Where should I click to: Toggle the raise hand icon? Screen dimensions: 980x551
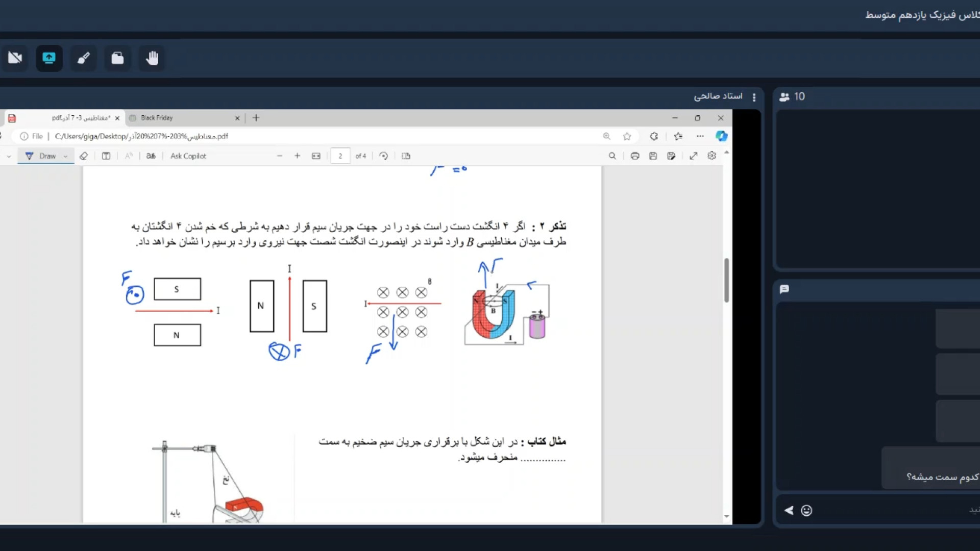point(152,58)
